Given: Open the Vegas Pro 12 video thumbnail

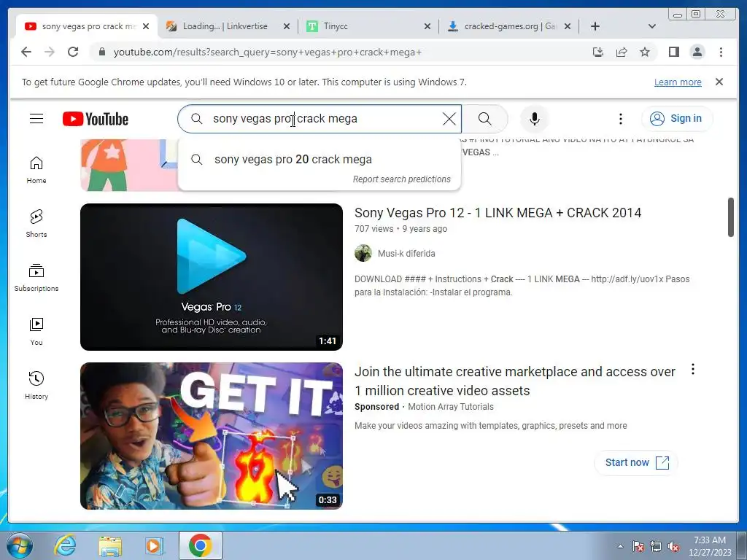Looking at the screenshot, I should [x=212, y=277].
